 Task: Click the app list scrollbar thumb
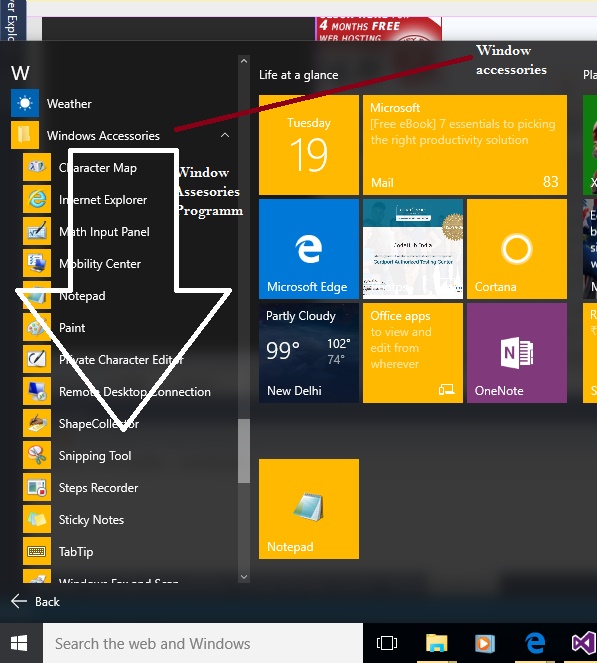tap(244, 451)
